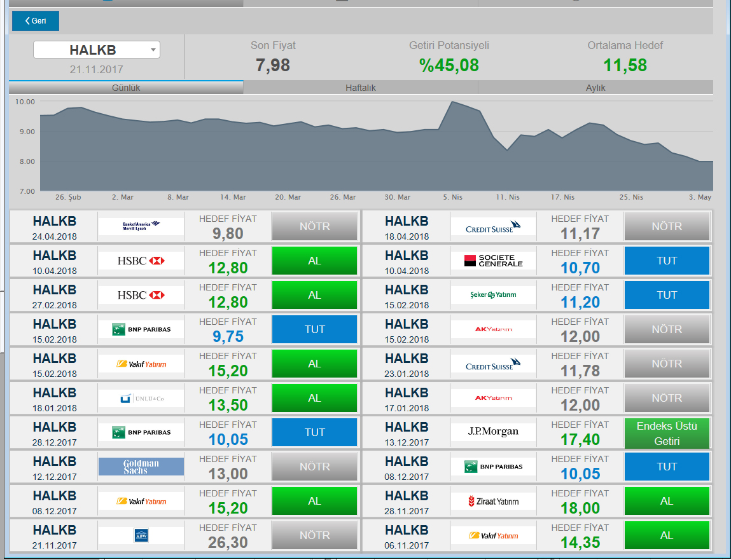731x560 pixels.
Task: Click the Şeker Yatırım logo
Action: pos(493,296)
